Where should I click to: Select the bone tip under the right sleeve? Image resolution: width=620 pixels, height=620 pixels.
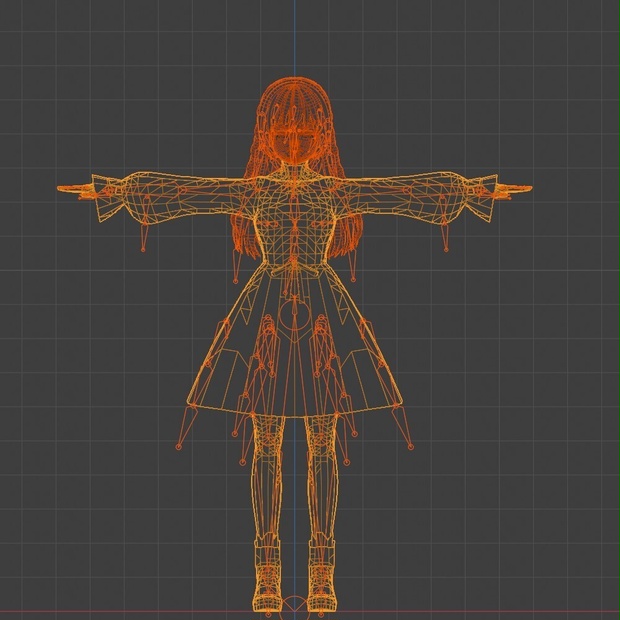point(446,250)
